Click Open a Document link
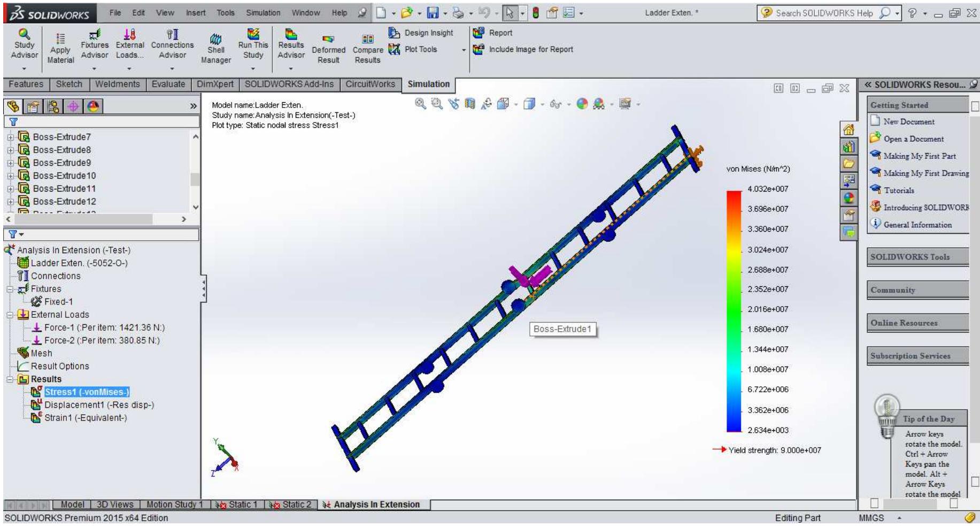 pyautogui.click(x=913, y=139)
